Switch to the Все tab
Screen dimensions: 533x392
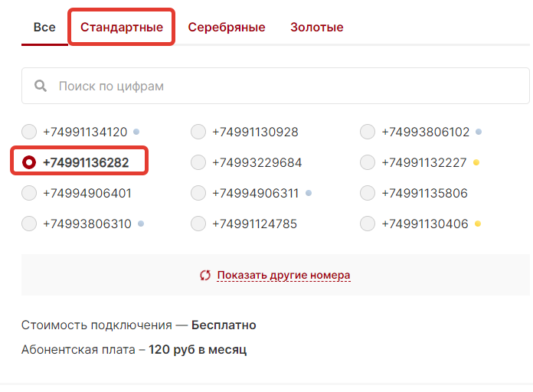[x=44, y=28]
